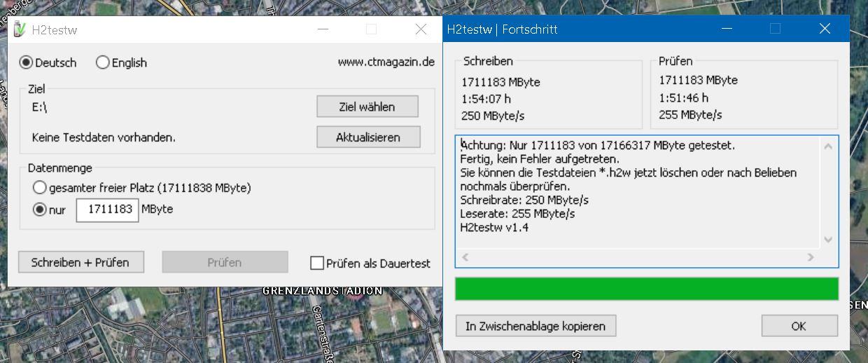Select the Deutsch language radio button
Screen dimensions: 868x363
(27, 62)
